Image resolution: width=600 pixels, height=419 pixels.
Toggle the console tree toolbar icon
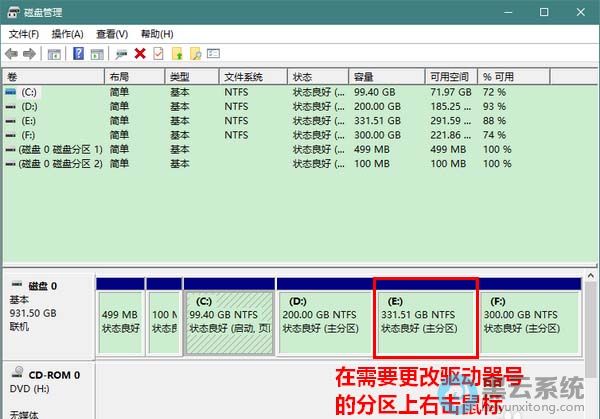tap(55, 54)
